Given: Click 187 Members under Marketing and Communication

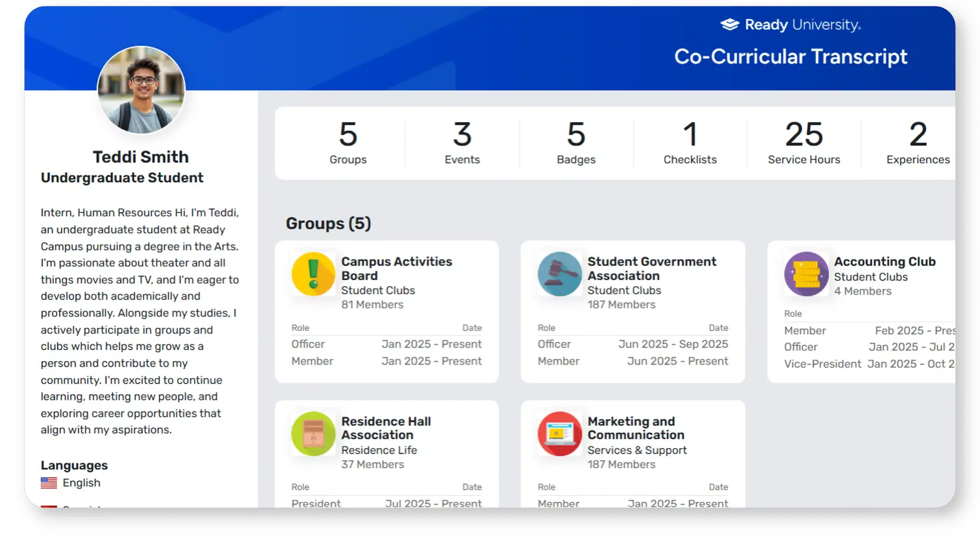Looking at the screenshot, I should (x=621, y=464).
